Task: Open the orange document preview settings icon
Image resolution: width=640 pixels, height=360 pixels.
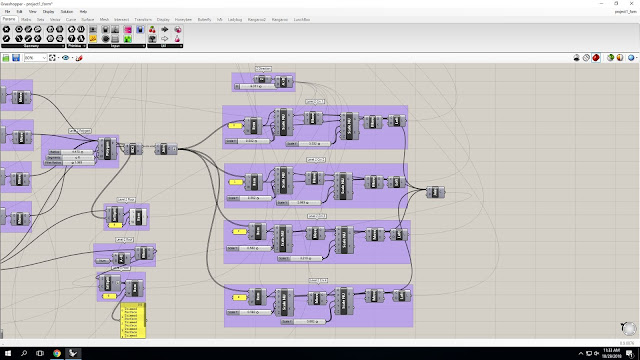Action: 620,58
